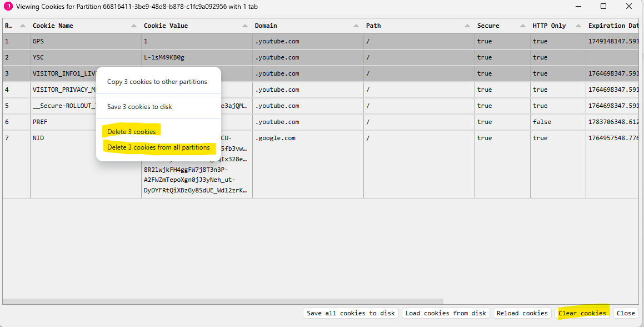This screenshot has height=327, width=644.
Task: Click the 'false' HTTP Only cell for PREF
Action: (x=558, y=122)
